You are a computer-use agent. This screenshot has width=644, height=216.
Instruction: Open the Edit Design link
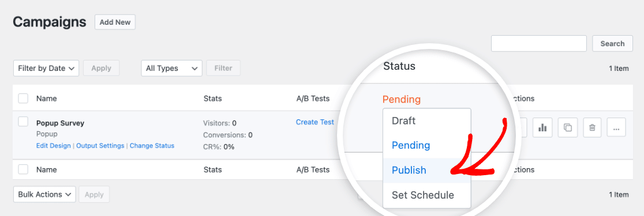pos(54,146)
